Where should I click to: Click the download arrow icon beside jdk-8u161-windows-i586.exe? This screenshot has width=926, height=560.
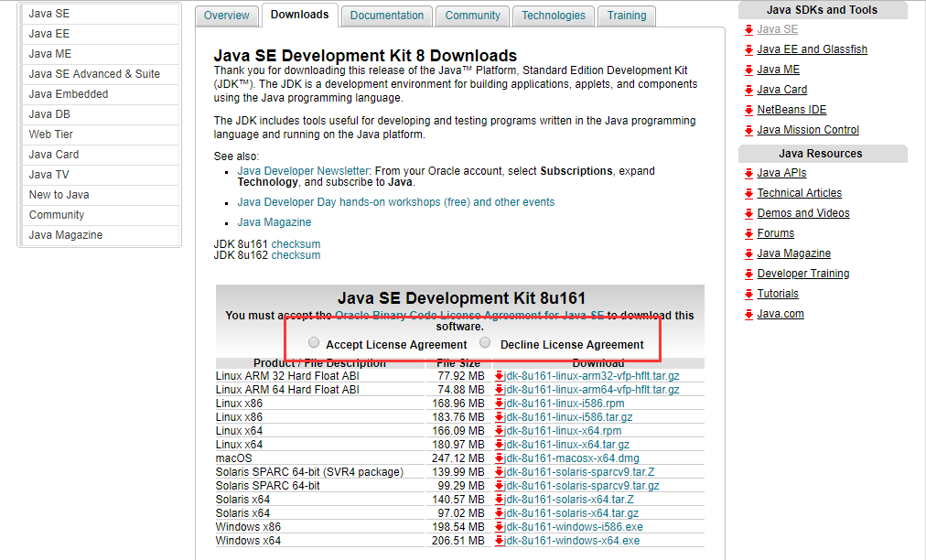pos(499,527)
